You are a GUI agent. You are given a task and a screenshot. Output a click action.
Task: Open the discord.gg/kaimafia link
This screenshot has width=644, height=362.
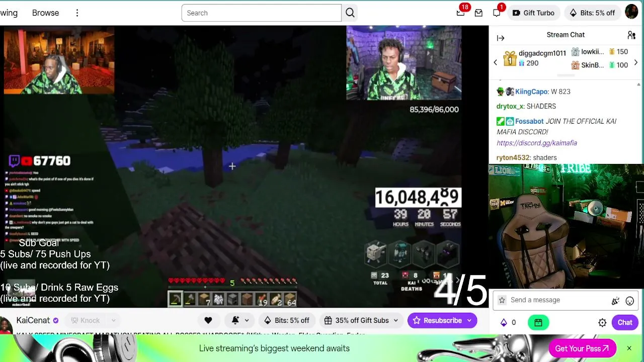537,143
